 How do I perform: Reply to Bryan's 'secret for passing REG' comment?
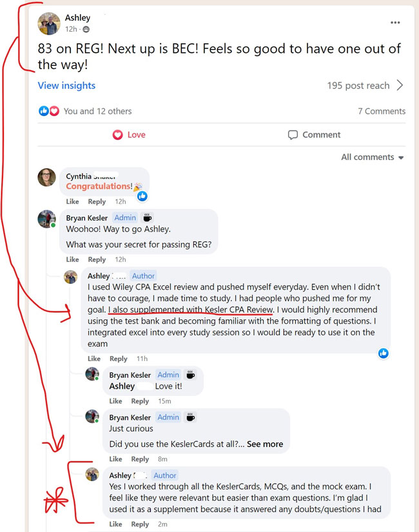(97, 260)
